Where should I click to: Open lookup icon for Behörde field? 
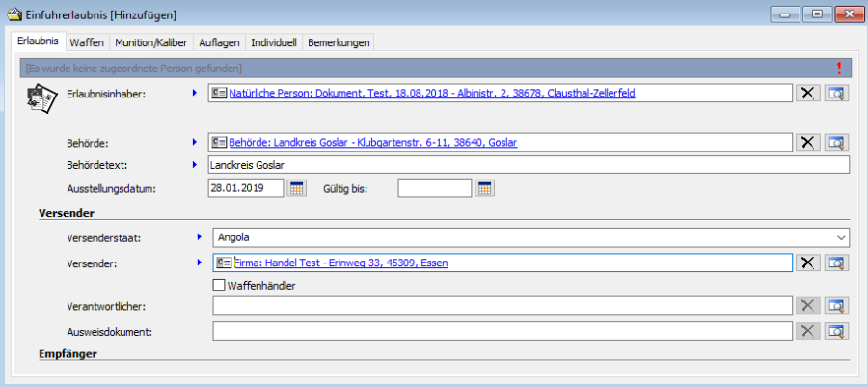(836, 143)
